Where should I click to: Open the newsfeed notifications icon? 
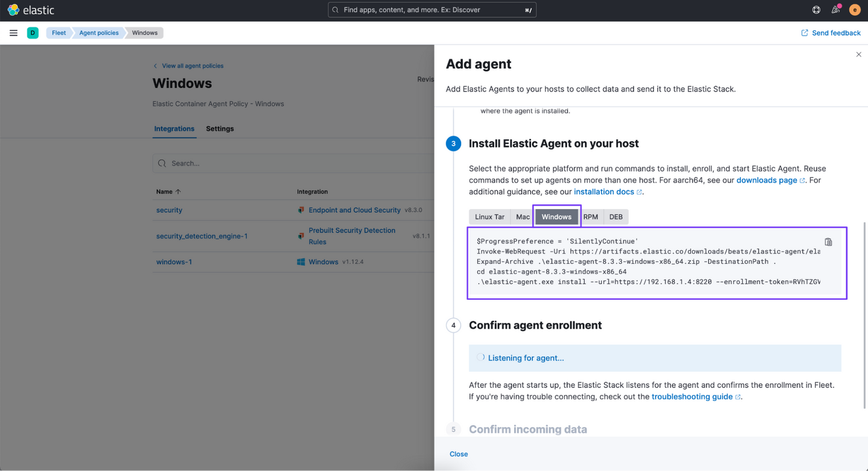835,10
